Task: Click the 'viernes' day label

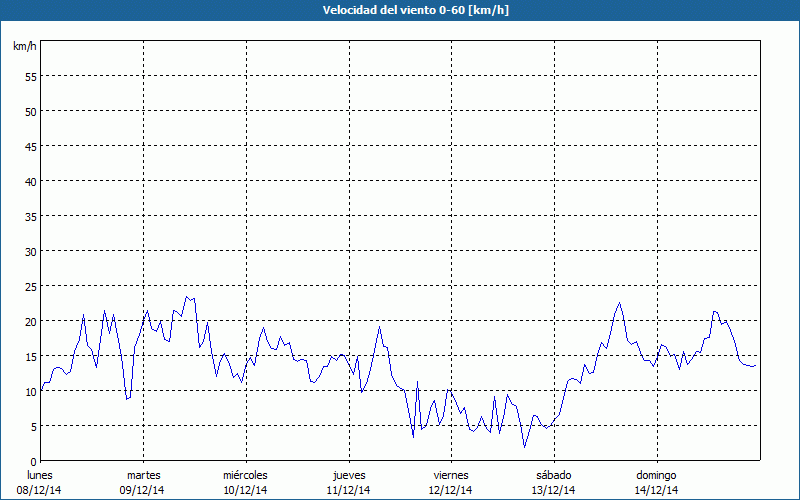Action: pos(451,475)
